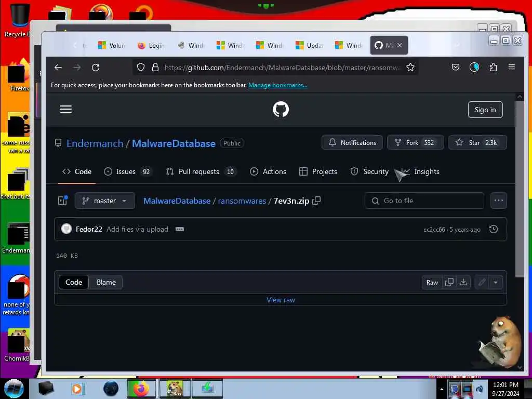This screenshot has height=399, width=532.
Task: Open Firefox account avatar icon in toolbar
Action: pos(474,67)
